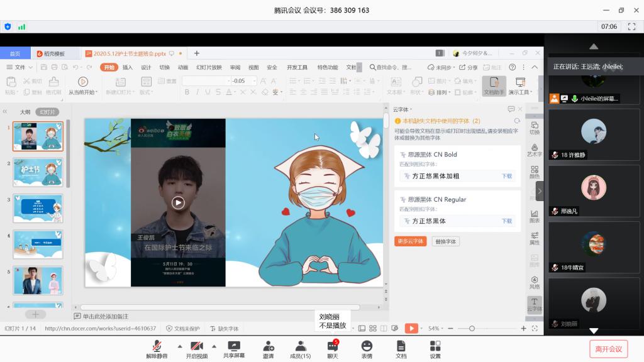Open the Chat (聊天) icon with unread badge

[x=332, y=346]
